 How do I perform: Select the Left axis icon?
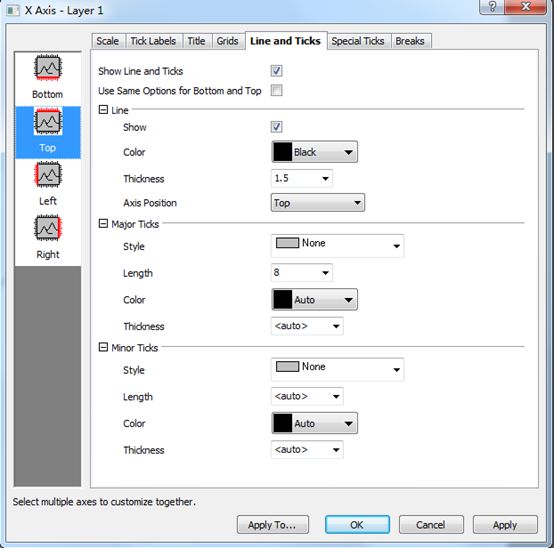(48, 174)
